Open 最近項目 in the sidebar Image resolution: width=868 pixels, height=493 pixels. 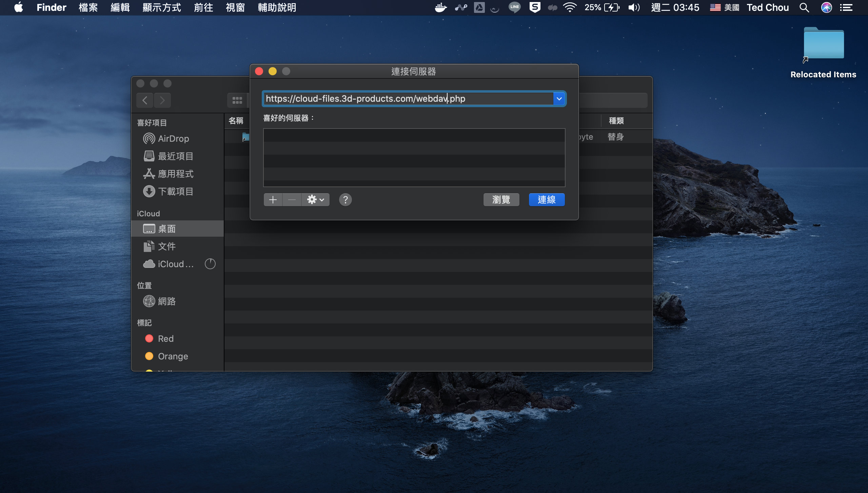[175, 156]
